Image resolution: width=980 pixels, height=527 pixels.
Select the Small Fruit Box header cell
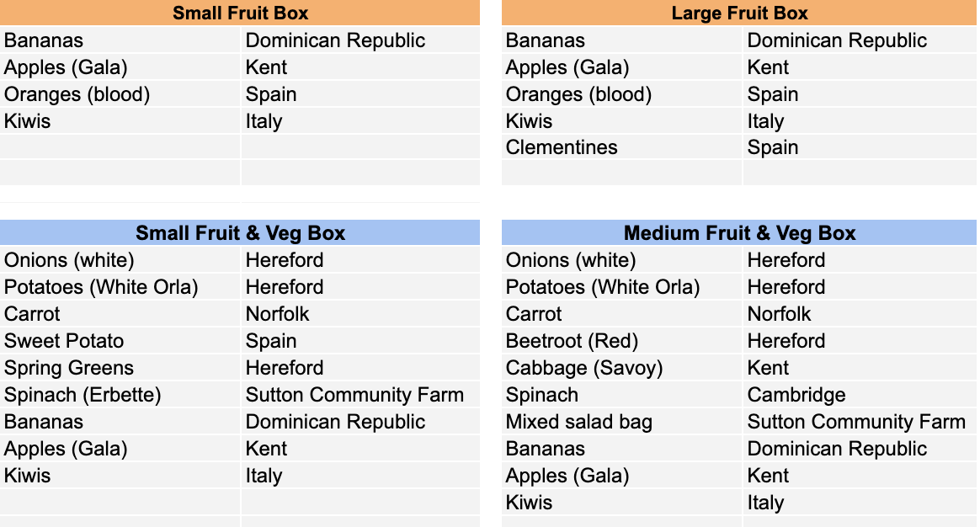[x=240, y=13]
